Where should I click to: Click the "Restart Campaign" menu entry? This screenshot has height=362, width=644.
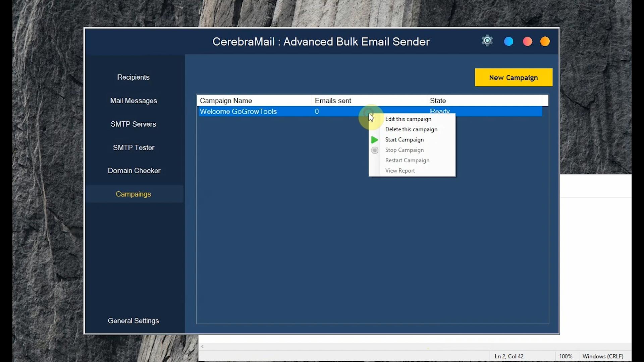[407, 160]
